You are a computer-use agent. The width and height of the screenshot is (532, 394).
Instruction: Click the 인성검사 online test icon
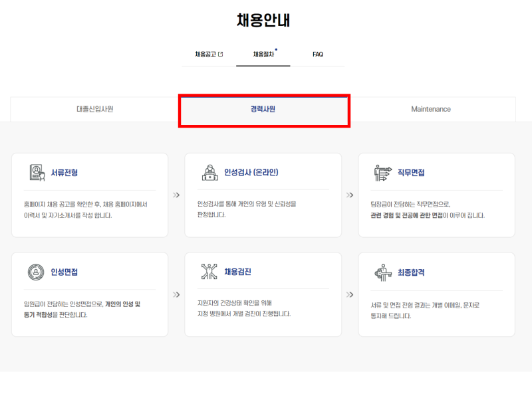tap(209, 173)
